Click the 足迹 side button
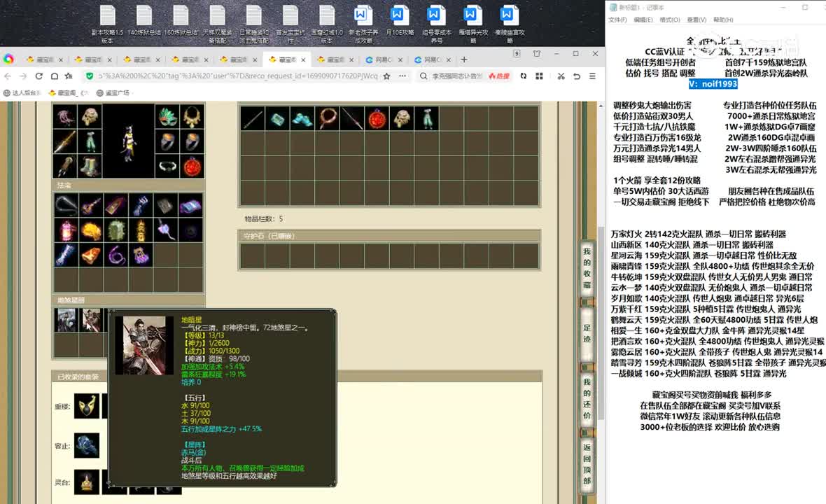The height and width of the screenshot is (504, 826). (x=587, y=333)
